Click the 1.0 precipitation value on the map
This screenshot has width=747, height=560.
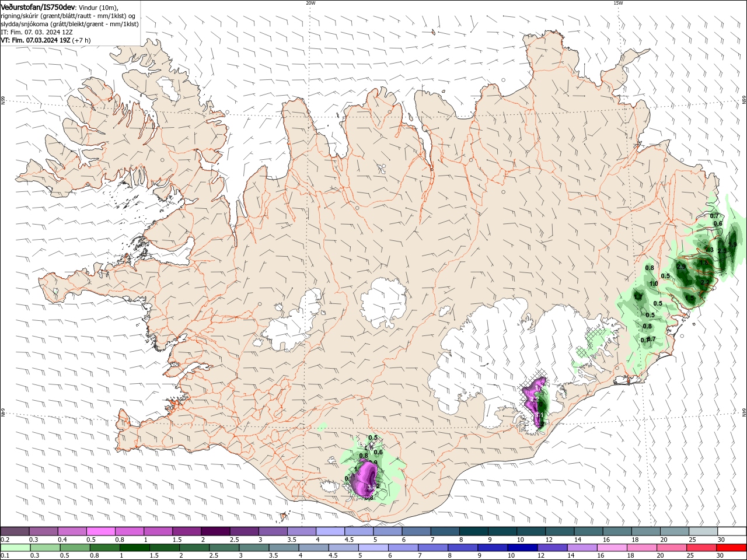654,284
